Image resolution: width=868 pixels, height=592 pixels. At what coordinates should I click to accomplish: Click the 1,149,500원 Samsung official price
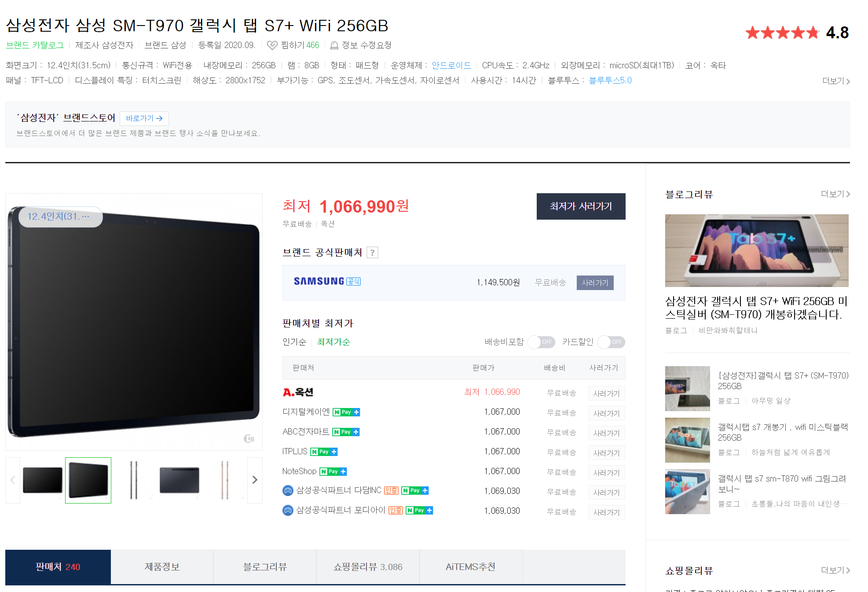(x=498, y=283)
